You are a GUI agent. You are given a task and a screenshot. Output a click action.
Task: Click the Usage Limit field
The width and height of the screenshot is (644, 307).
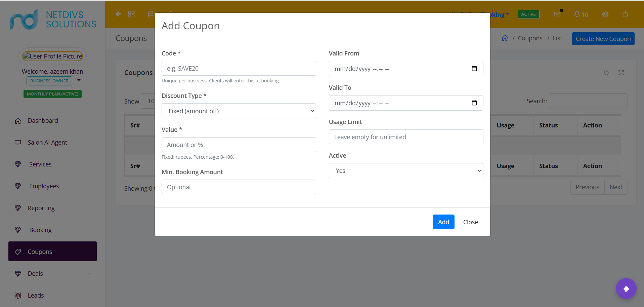pos(406,137)
